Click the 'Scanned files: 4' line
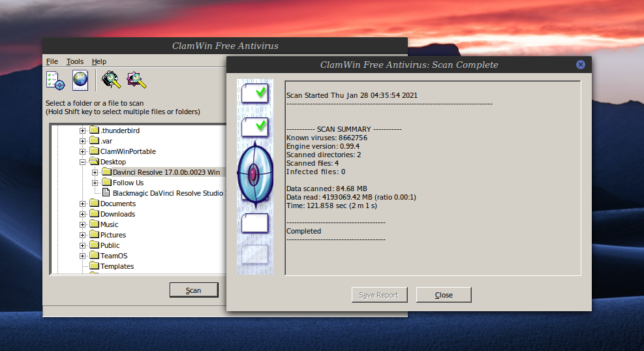 tap(313, 163)
